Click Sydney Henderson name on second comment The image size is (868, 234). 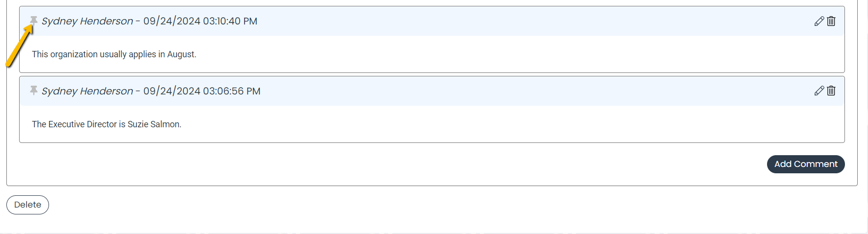(87, 91)
